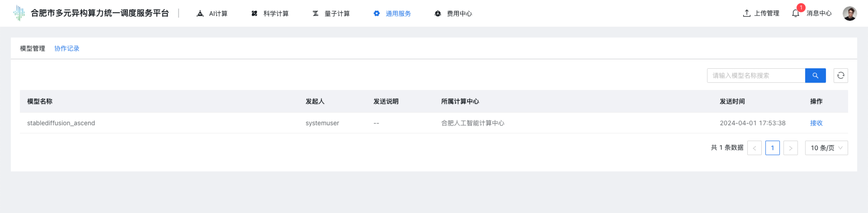Switch to the 协作记录 tab

pos(67,48)
